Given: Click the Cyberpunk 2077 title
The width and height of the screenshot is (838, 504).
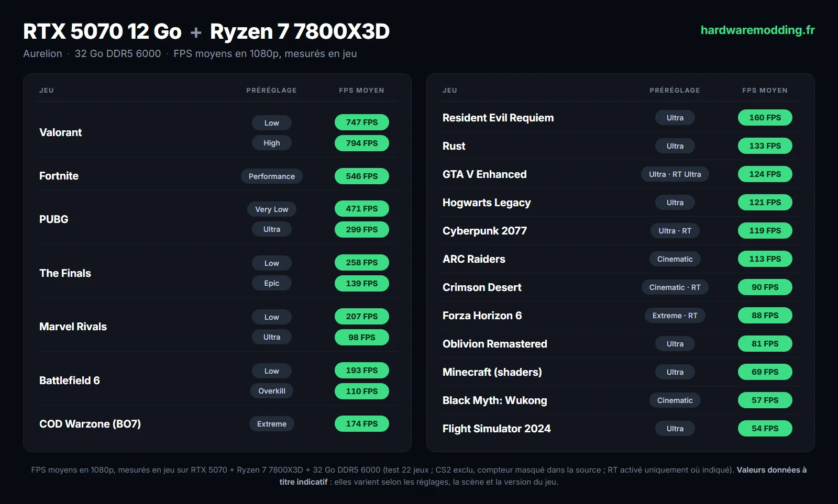Looking at the screenshot, I should pos(484,231).
